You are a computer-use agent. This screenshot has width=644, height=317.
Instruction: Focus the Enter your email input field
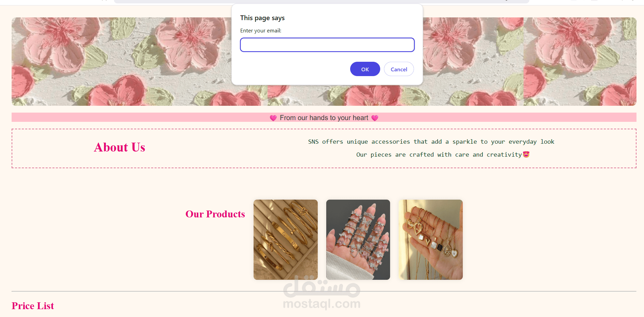[x=327, y=45]
